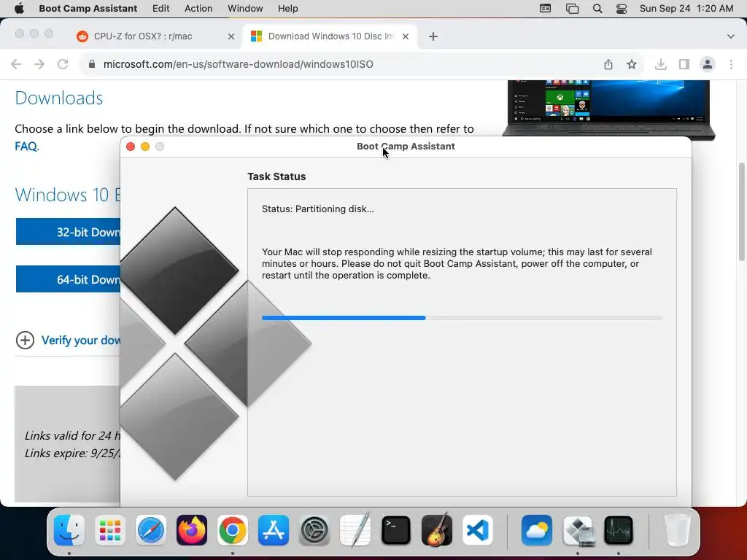The height and width of the screenshot is (560, 747).
Task: Click the microsoft.com address bar URL
Action: click(x=239, y=64)
